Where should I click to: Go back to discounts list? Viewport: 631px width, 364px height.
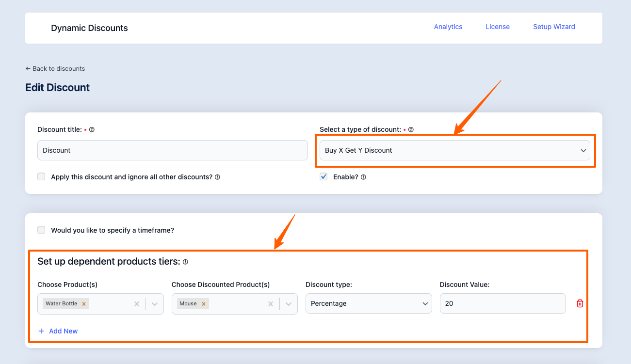(55, 69)
